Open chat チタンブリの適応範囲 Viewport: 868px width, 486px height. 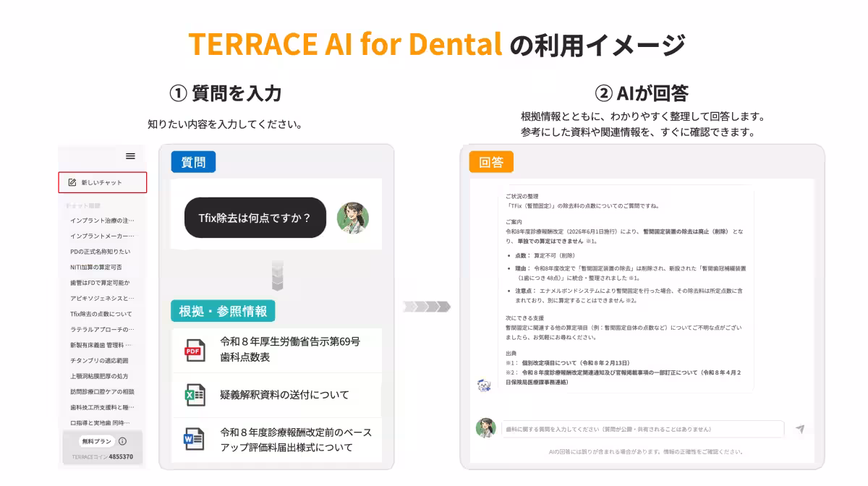[x=99, y=360]
